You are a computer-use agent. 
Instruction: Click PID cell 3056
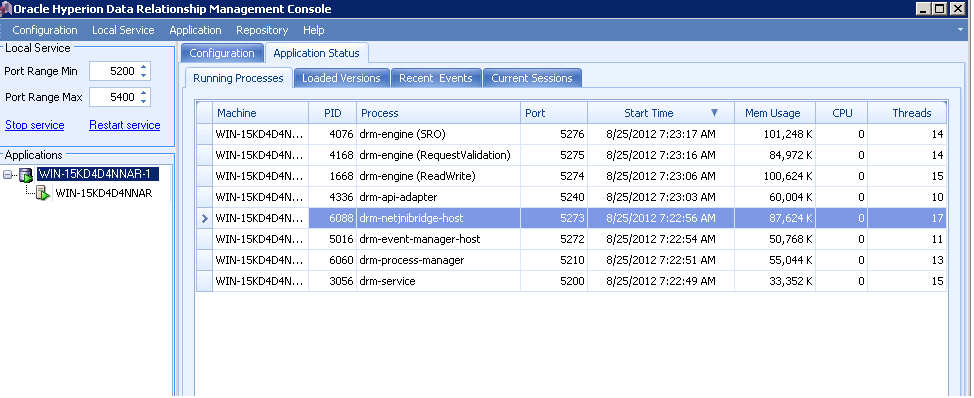click(333, 281)
